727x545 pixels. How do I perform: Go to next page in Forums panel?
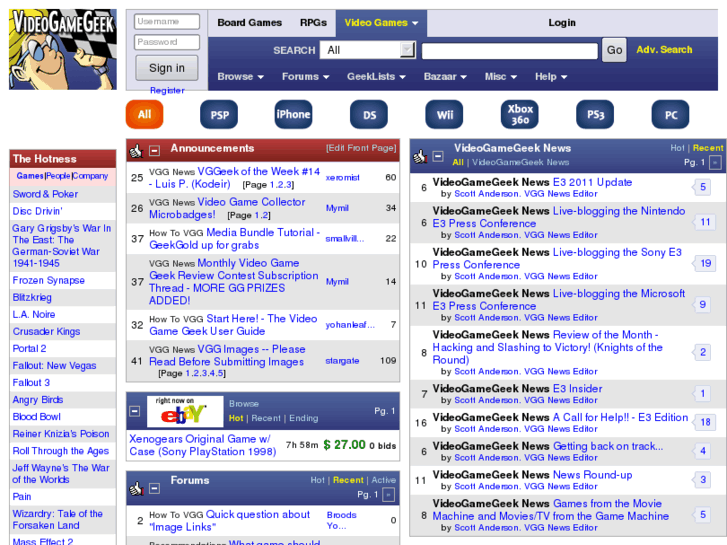click(389, 495)
